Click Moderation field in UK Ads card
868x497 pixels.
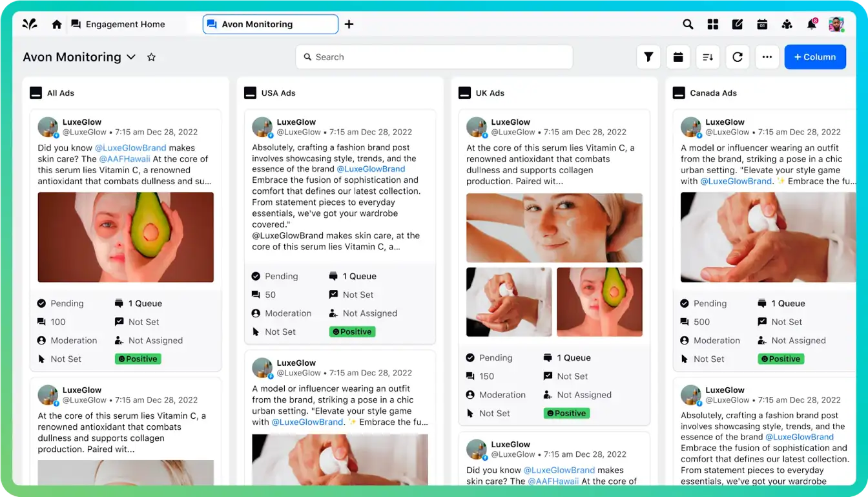(496, 395)
